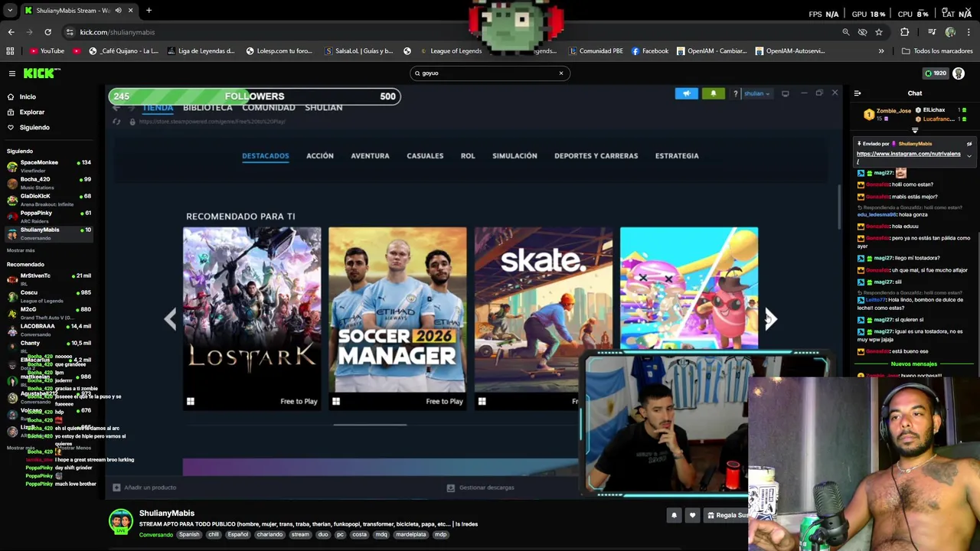Select the PoppaPinky channel
Screen dimensions: 980x551
47,216
